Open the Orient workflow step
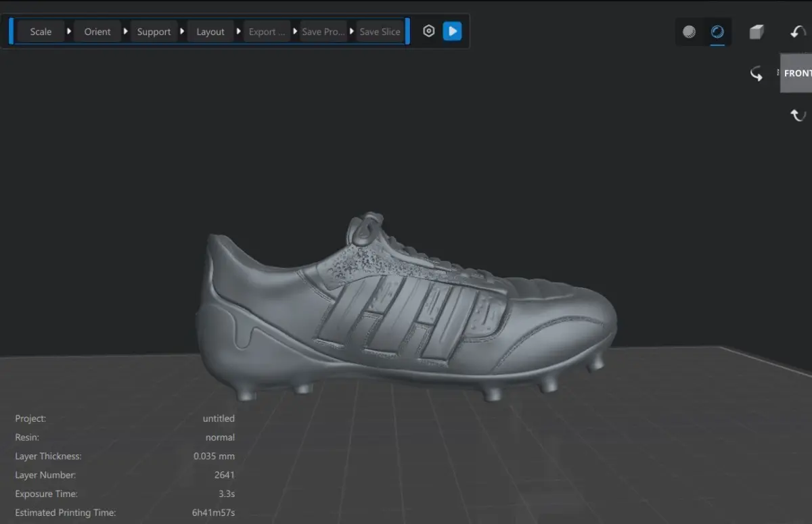812x524 pixels. 97,32
